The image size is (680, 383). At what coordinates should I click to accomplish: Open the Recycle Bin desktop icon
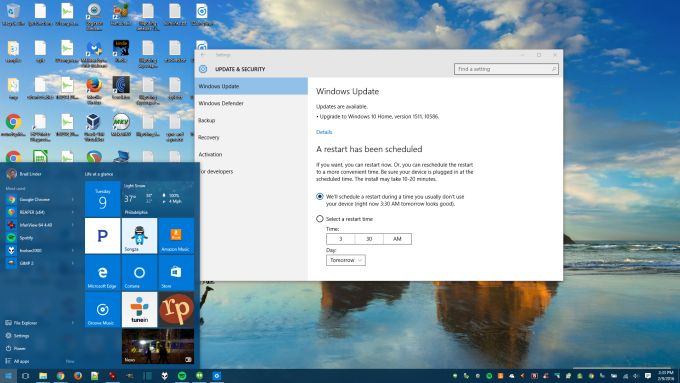pyautogui.click(x=13, y=15)
